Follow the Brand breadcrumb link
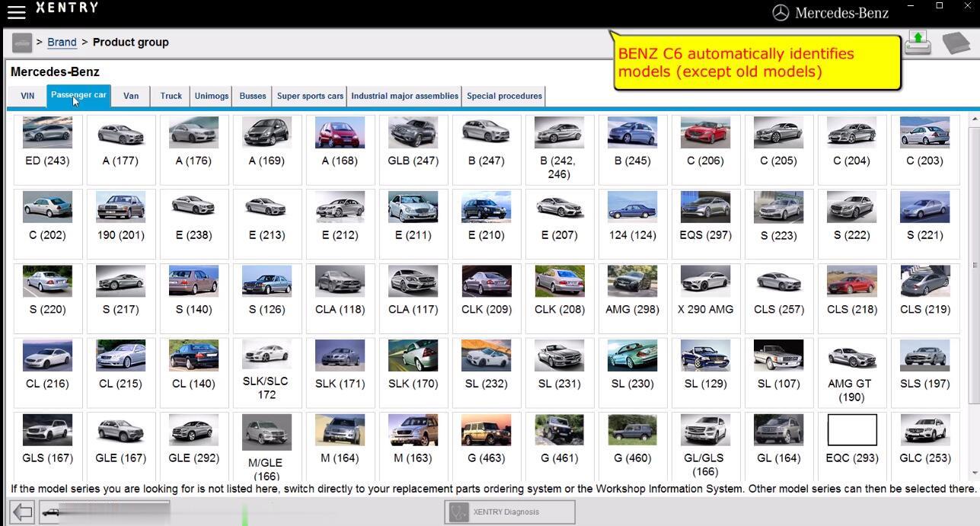 (x=62, y=42)
